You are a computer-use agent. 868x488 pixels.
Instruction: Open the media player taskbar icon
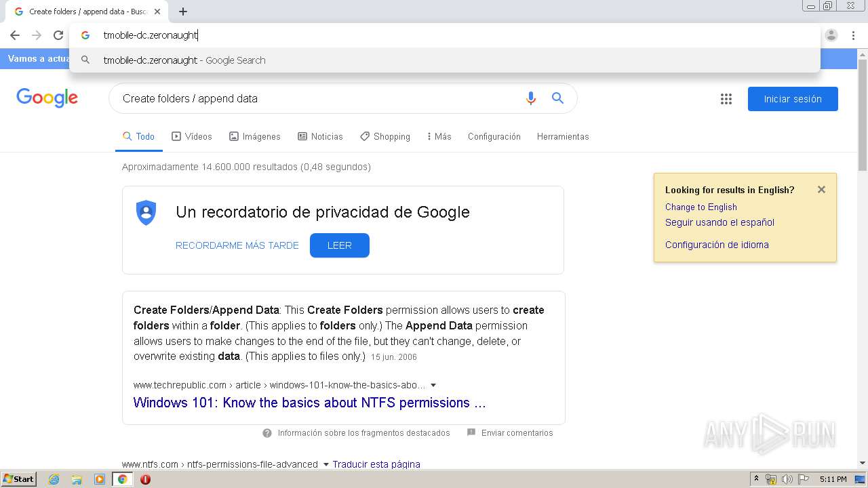100,479
